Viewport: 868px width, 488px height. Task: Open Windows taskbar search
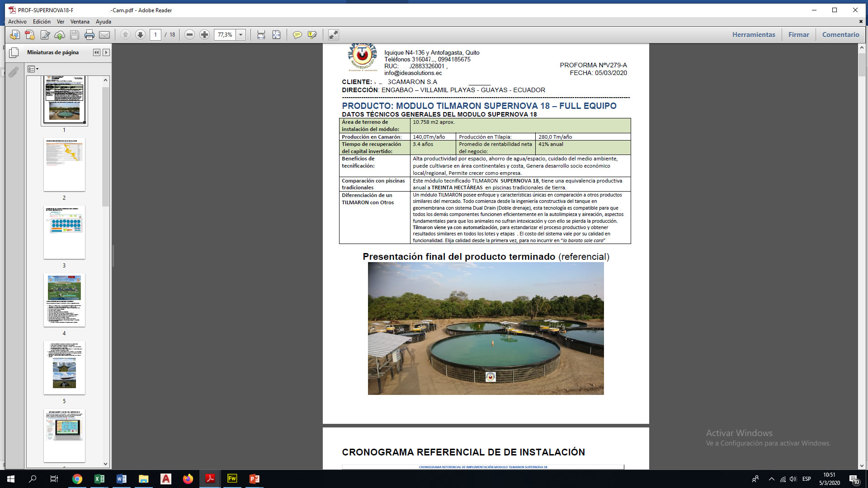click(33, 479)
